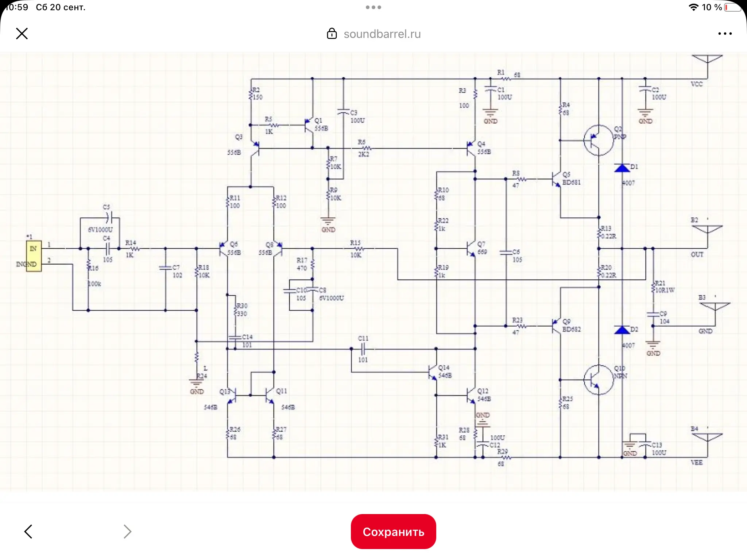
Task: Tap the battery indicator icon
Action: coord(732,7)
